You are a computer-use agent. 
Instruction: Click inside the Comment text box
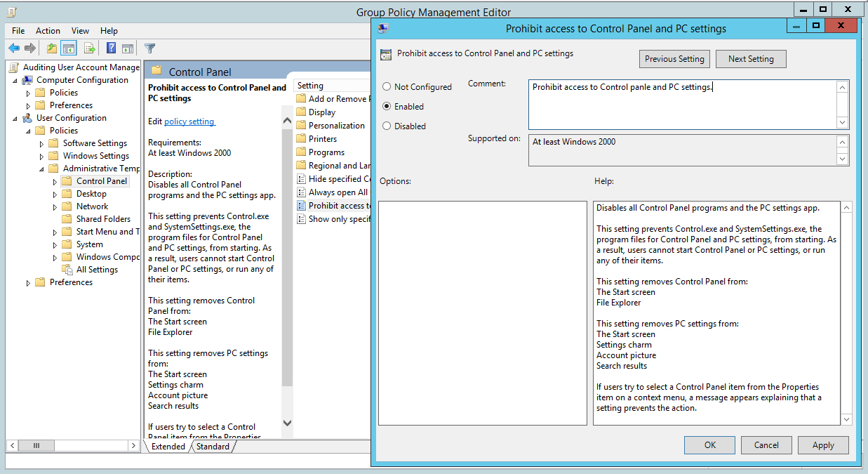click(x=682, y=104)
